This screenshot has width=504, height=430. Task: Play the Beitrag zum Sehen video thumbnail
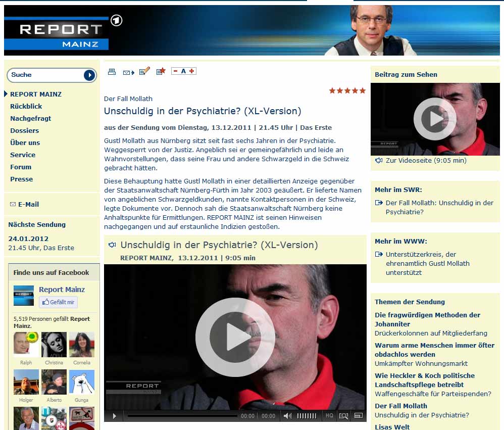pos(435,119)
